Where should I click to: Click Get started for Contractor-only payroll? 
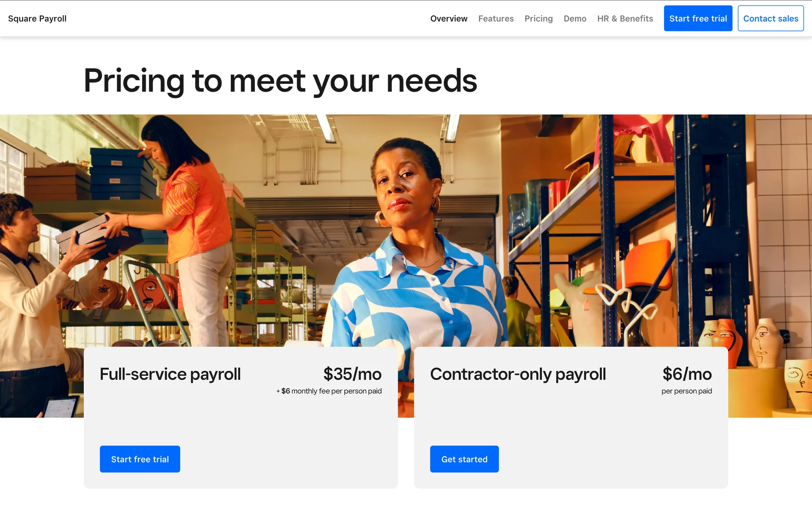tap(464, 459)
